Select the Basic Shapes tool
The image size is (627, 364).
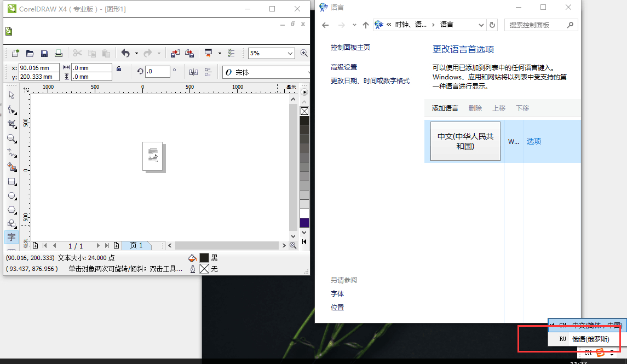[11, 224]
